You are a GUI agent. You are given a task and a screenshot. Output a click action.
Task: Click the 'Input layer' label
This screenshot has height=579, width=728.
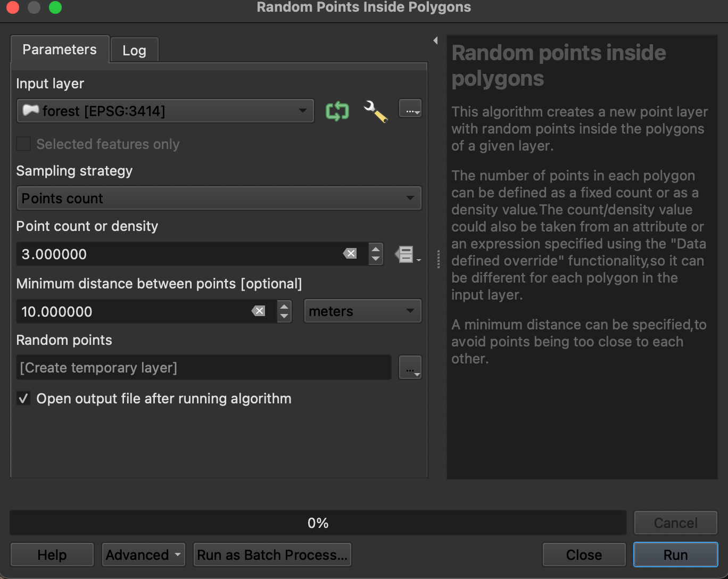point(50,84)
